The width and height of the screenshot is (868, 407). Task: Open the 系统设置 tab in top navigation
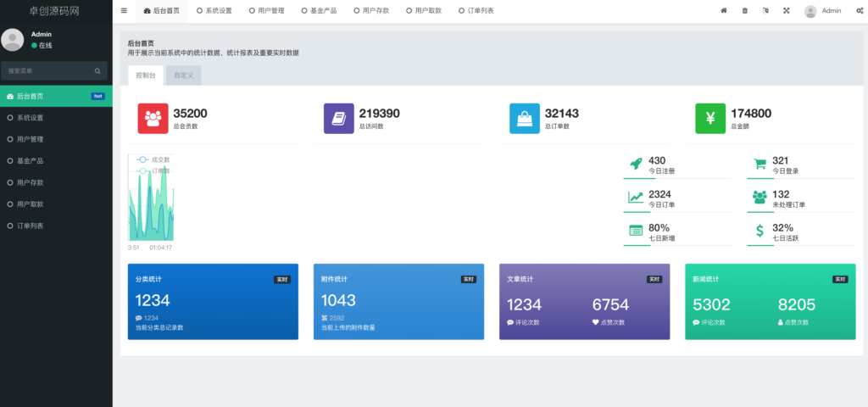tap(214, 11)
